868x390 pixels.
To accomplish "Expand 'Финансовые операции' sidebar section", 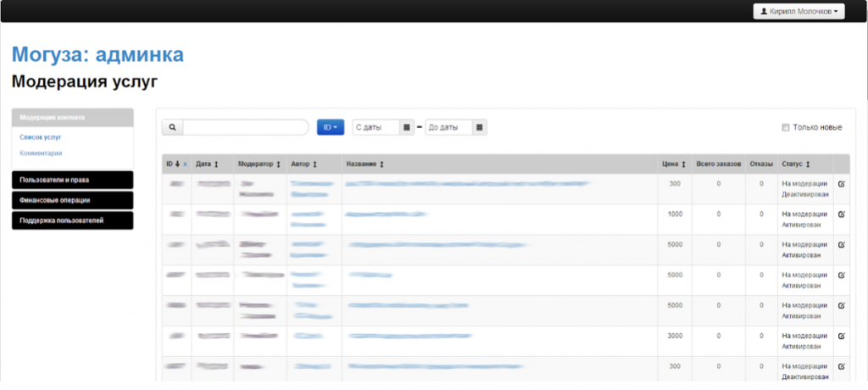I will click(x=73, y=200).
